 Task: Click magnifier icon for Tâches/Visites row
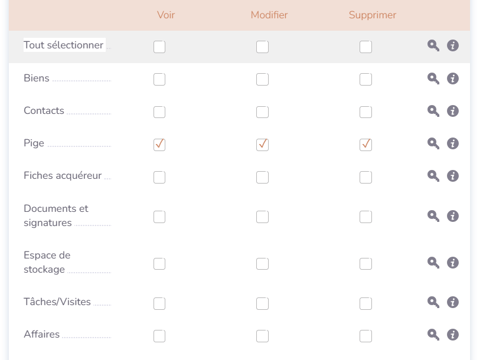coord(433,302)
